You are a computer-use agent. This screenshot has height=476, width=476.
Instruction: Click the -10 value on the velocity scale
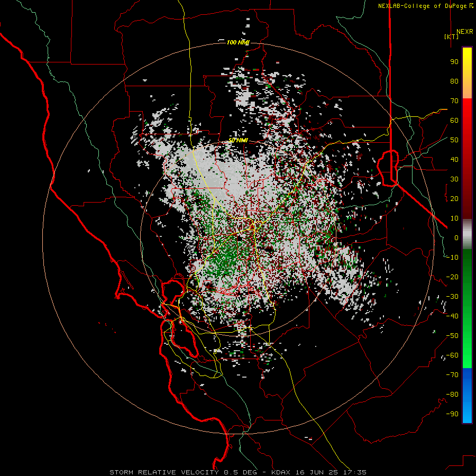[452, 258]
